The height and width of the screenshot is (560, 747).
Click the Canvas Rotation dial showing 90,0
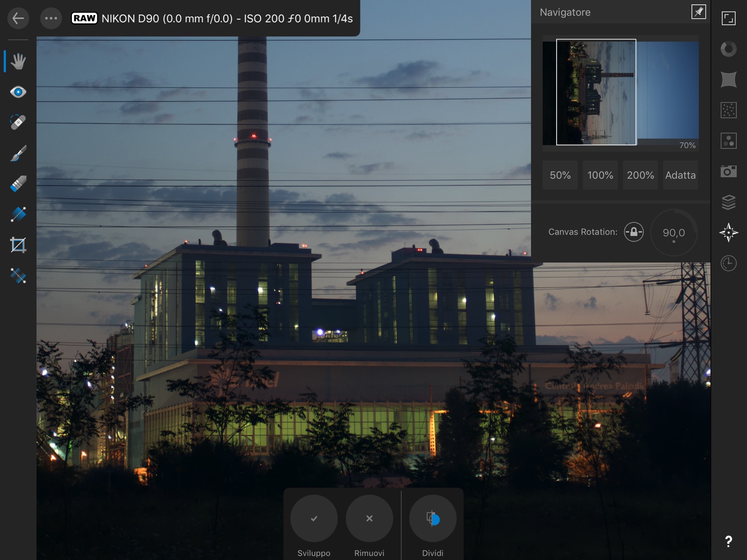coord(674,232)
